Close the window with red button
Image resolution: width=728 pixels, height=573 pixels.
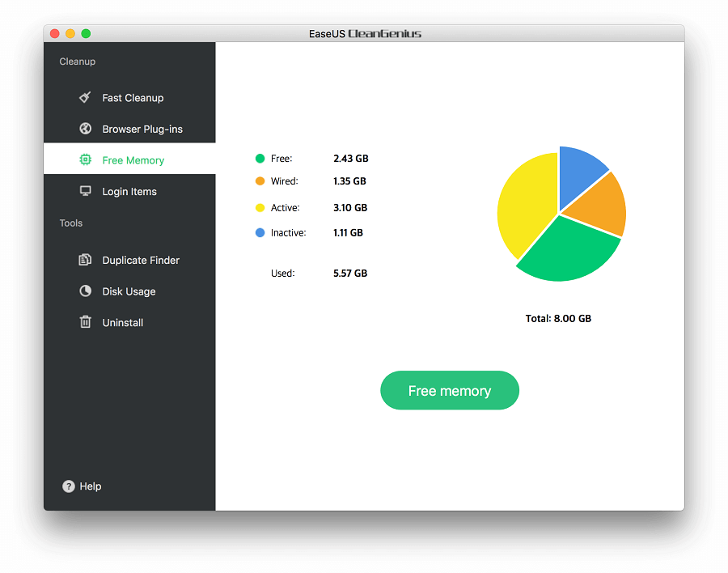point(55,33)
